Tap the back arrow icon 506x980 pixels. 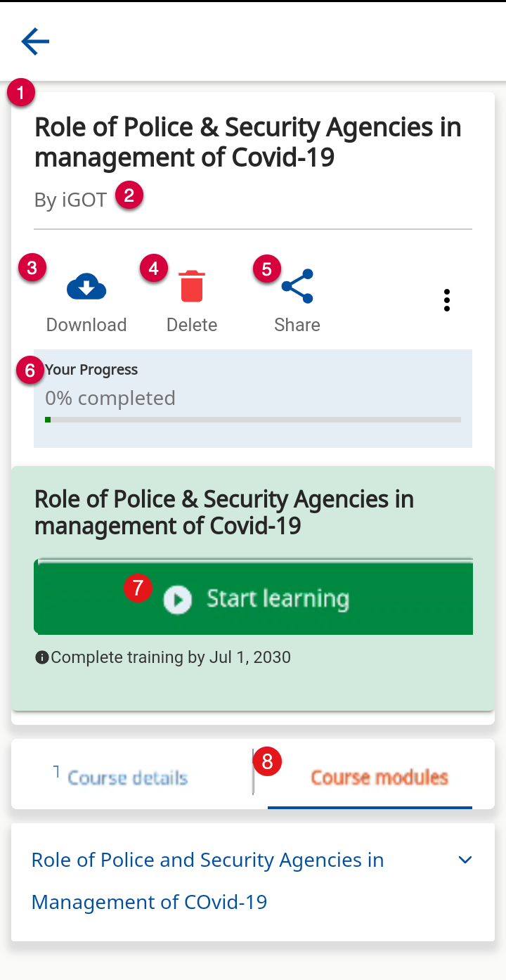35,41
